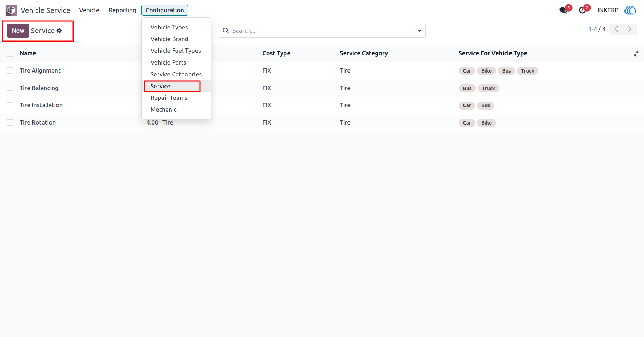Click the search magnifier icon
Image resolution: width=644 pixels, height=337 pixels.
tap(226, 31)
